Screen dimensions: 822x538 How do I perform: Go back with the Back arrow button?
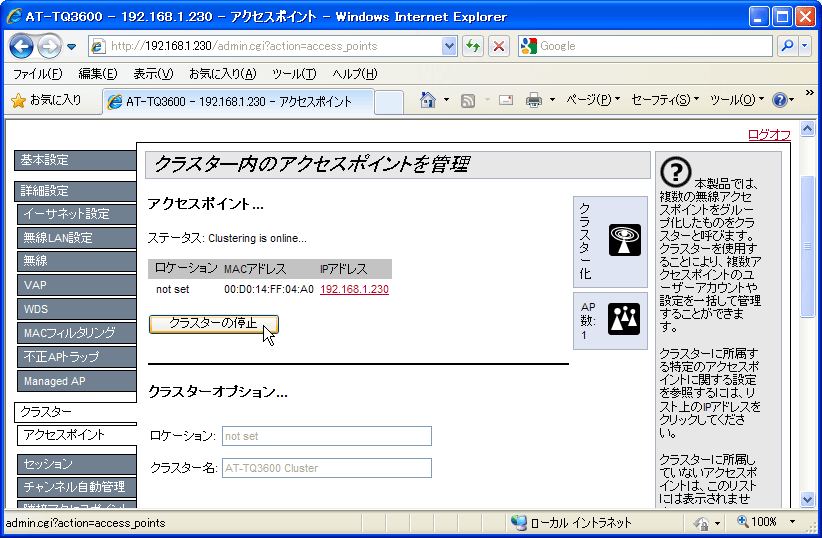coord(21,47)
